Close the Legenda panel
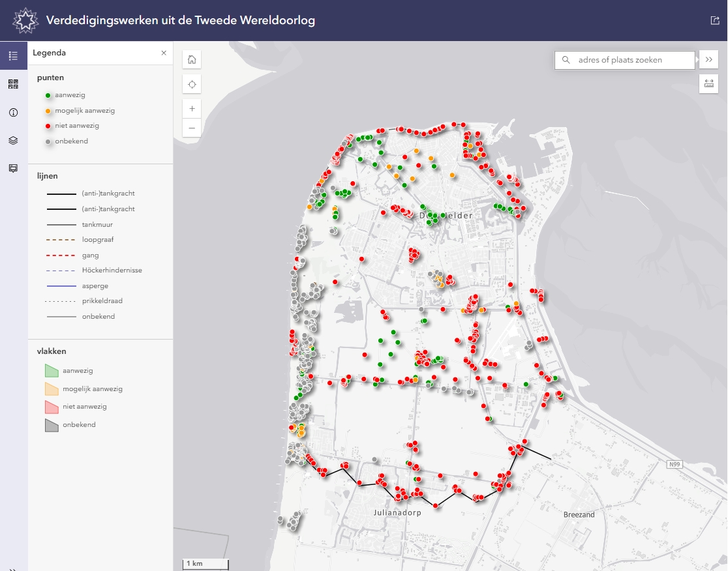 pos(164,53)
